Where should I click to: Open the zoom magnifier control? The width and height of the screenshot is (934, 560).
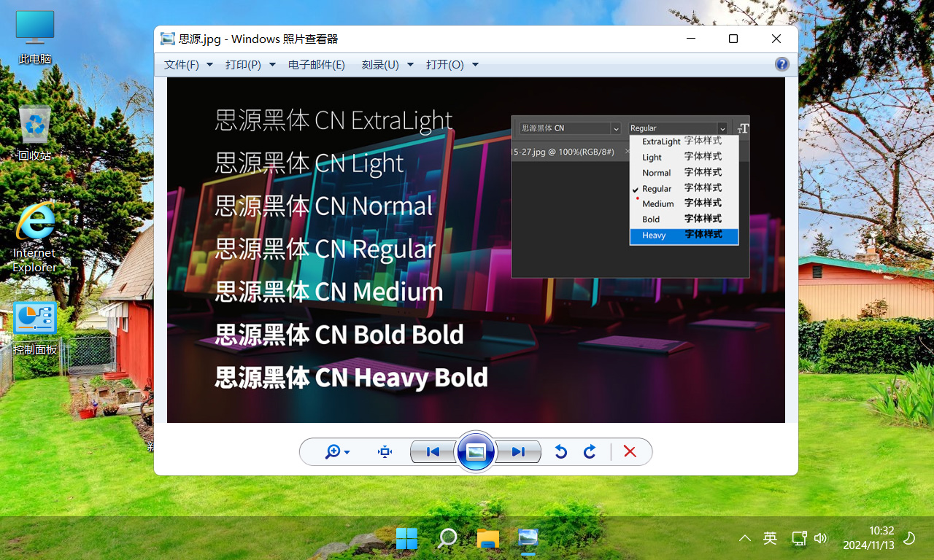333,452
